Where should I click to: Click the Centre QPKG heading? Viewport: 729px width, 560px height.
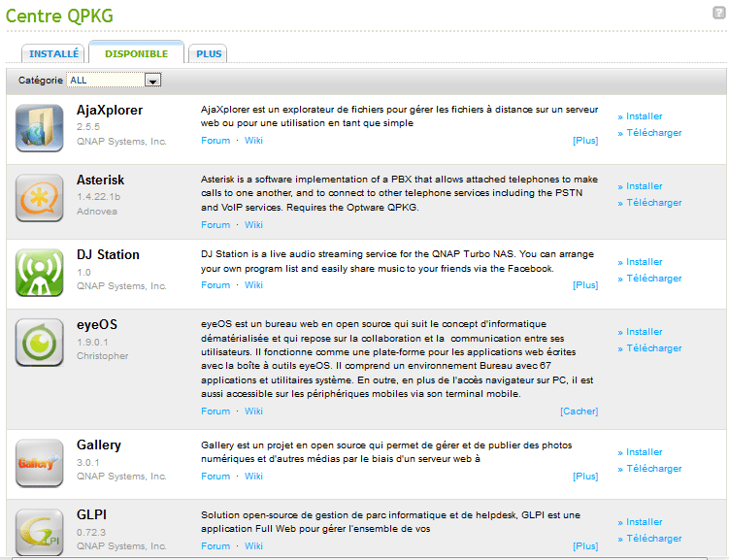pos(59,16)
